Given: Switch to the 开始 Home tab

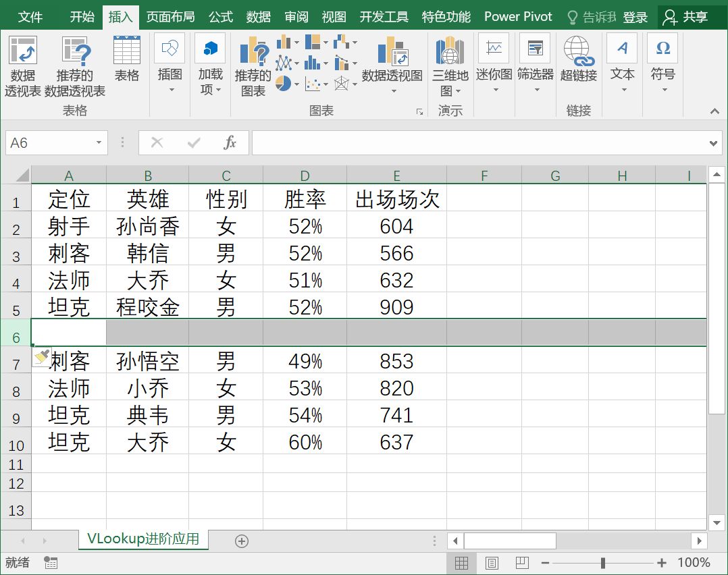Looking at the screenshot, I should [82, 17].
